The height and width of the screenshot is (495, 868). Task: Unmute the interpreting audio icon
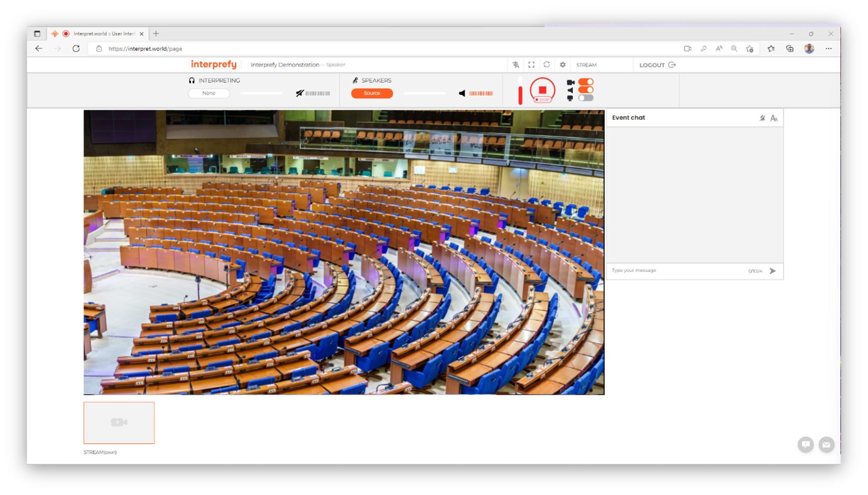click(300, 93)
